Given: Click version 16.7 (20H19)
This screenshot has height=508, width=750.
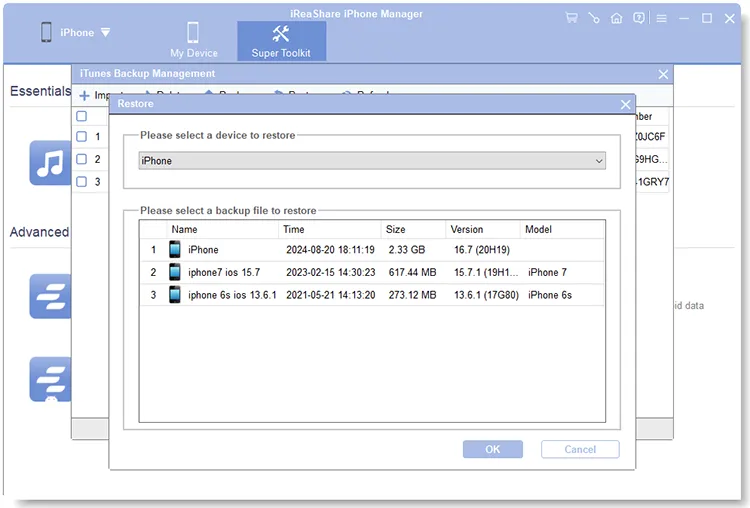Looking at the screenshot, I should tap(482, 250).
